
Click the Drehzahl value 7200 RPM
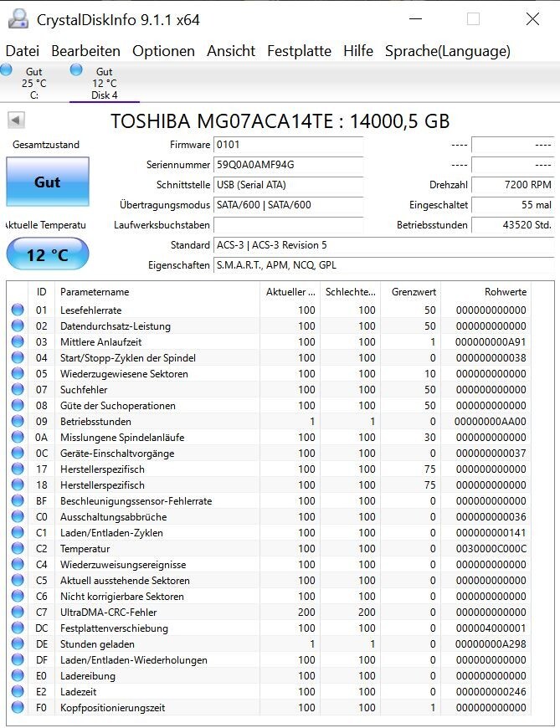tap(512, 184)
